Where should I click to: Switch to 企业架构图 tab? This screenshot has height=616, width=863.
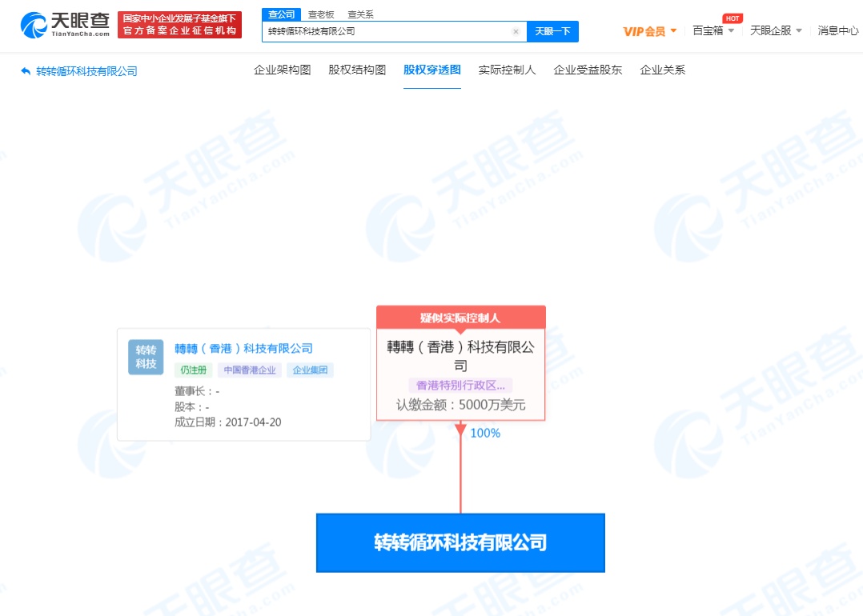click(x=283, y=70)
